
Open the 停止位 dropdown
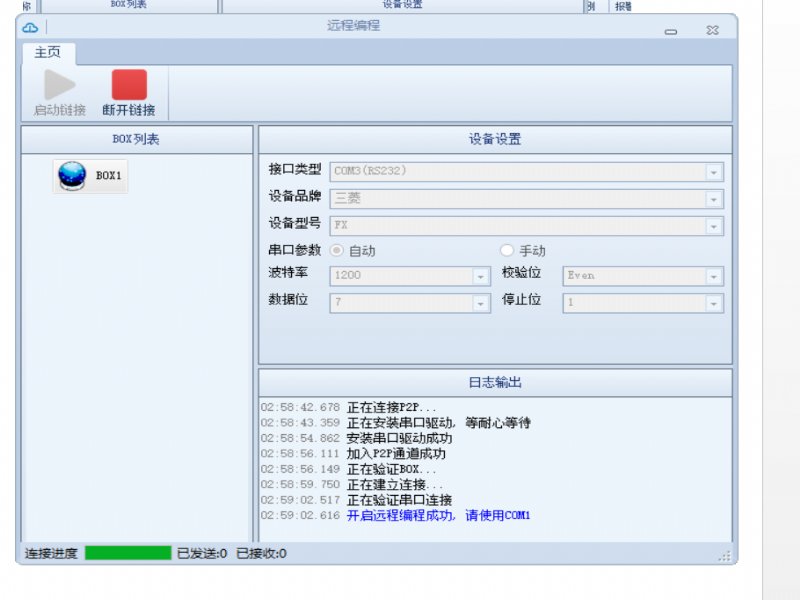coord(713,303)
